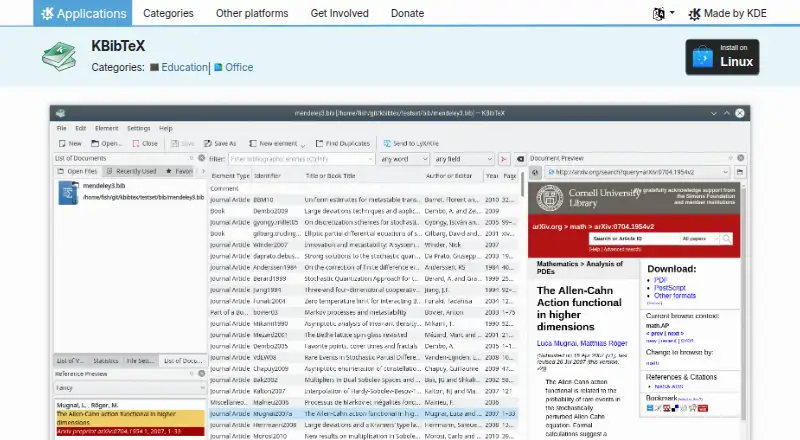This screenshot has width=800, height=440.
Task: Sort by the Element Type column header
Action: click(x=231, y=176)
